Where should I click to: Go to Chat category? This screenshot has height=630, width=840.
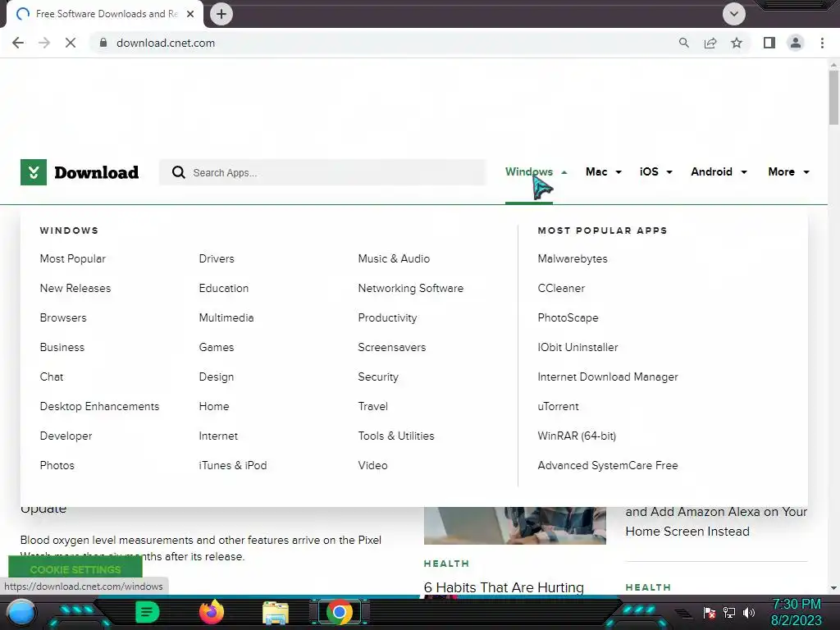click(x=52, y=377)
